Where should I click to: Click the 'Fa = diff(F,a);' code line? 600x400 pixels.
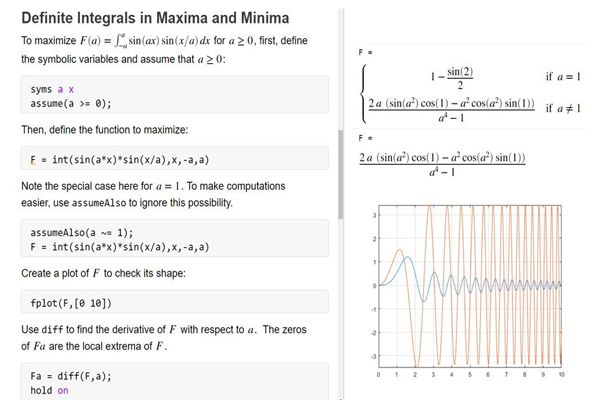click(x=71, y=376)
